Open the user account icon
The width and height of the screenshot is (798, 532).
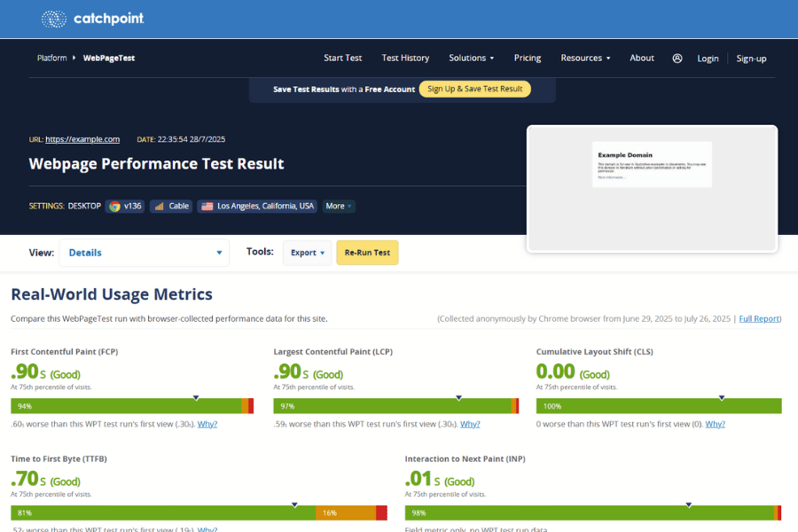pos(677,58)
